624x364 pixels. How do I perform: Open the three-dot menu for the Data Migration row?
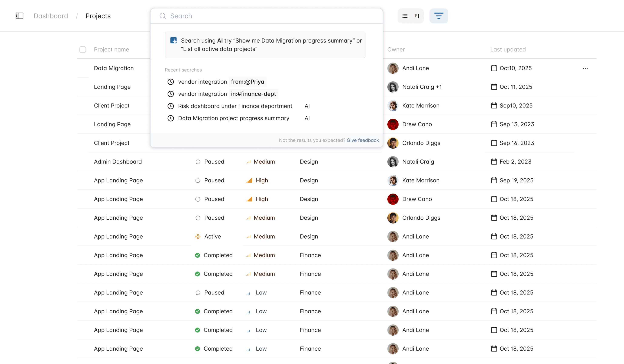point(585,68)
